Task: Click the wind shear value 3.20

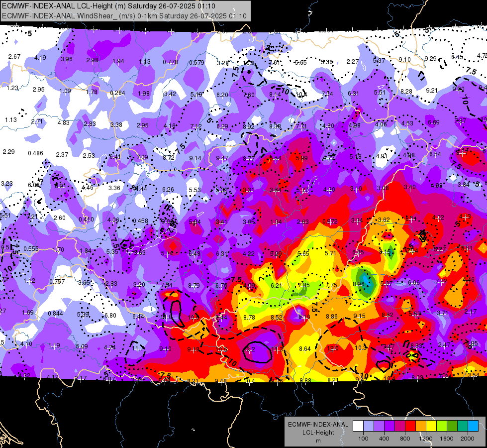Action: (139, 284)
